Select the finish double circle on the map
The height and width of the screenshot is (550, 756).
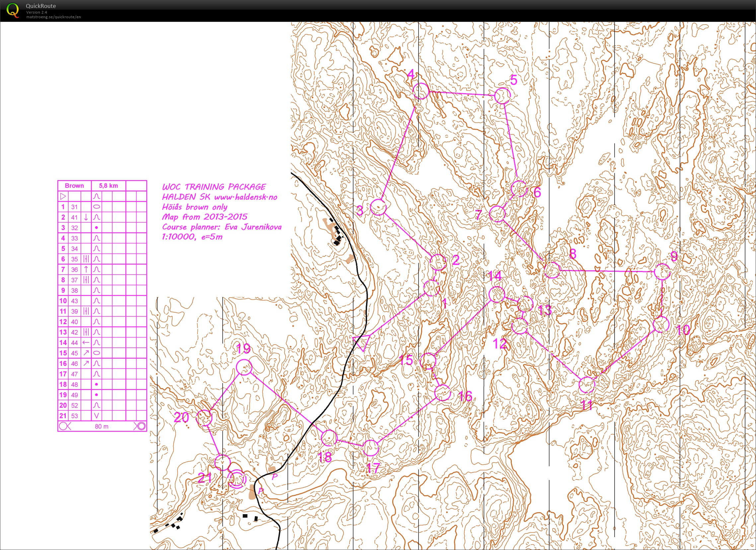(x=237, y=480)
